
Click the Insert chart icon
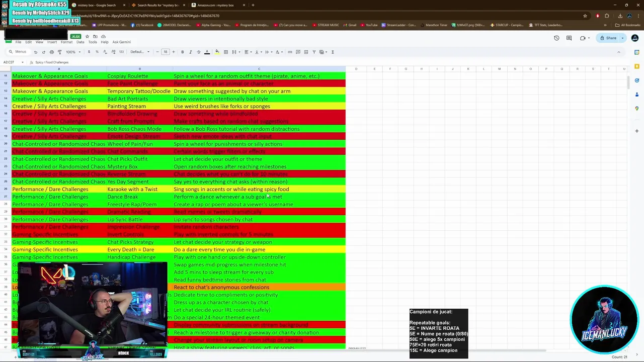[306, 52]
